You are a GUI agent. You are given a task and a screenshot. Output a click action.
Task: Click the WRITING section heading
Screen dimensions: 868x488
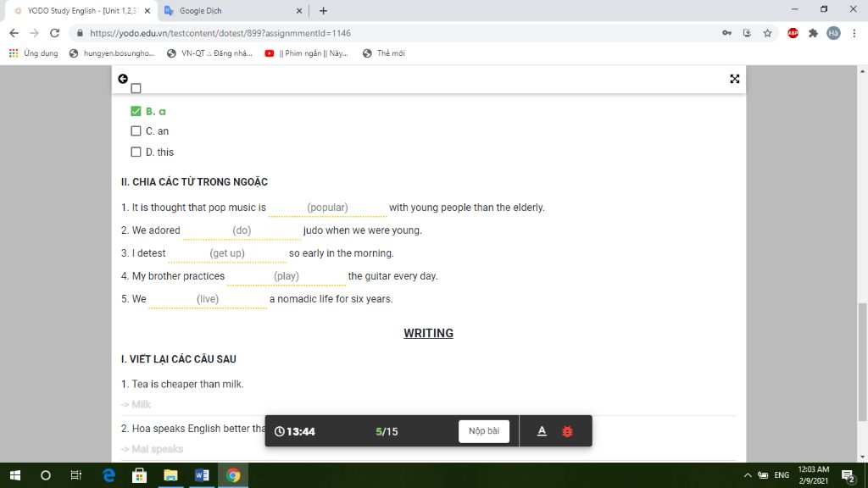(428, 333)
